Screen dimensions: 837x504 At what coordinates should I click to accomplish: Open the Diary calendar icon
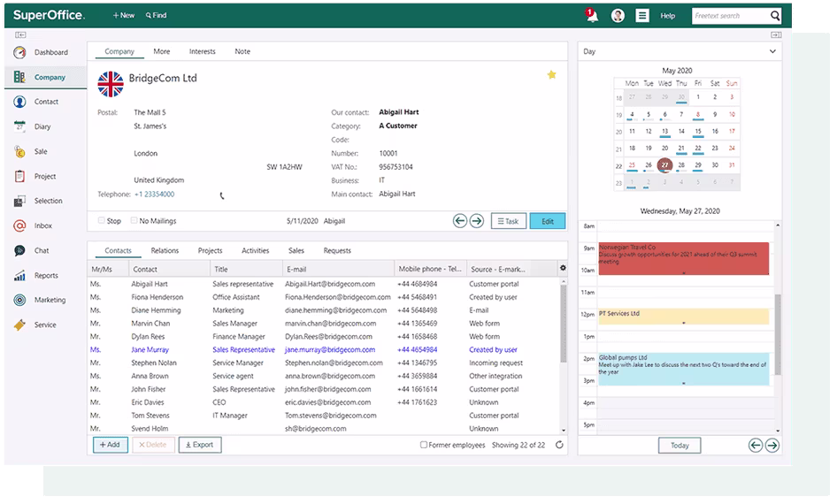pyautogui.click(x=19, y=126)
